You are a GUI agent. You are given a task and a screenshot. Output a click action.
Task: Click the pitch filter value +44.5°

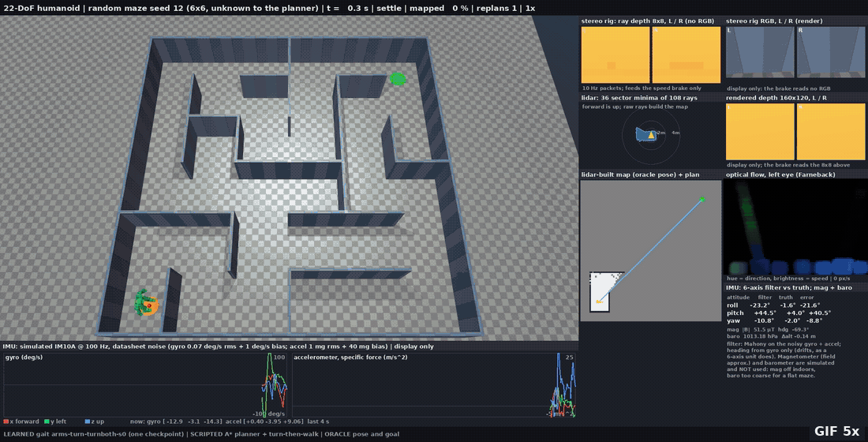[765, 313]
